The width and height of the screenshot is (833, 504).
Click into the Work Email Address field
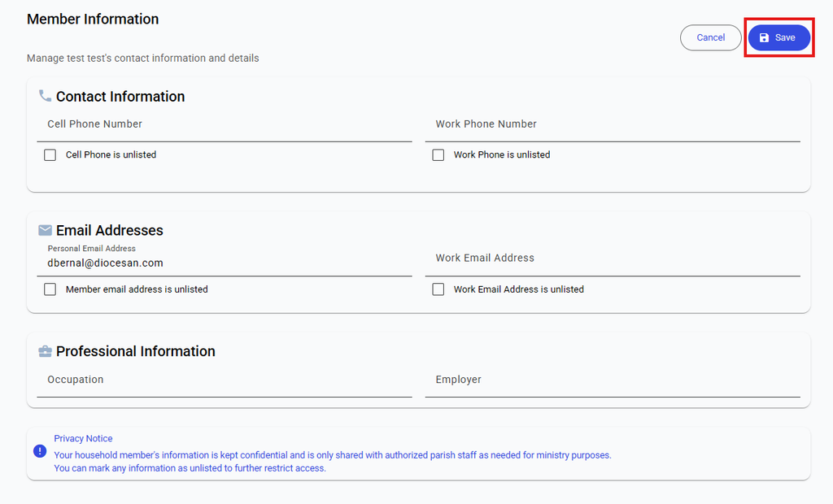click(x=613, y=259)
